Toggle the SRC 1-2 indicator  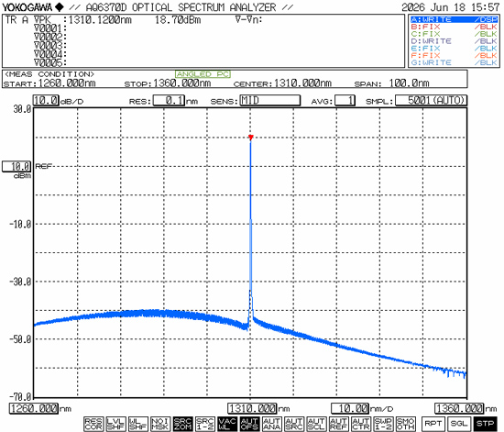(205, 424)
